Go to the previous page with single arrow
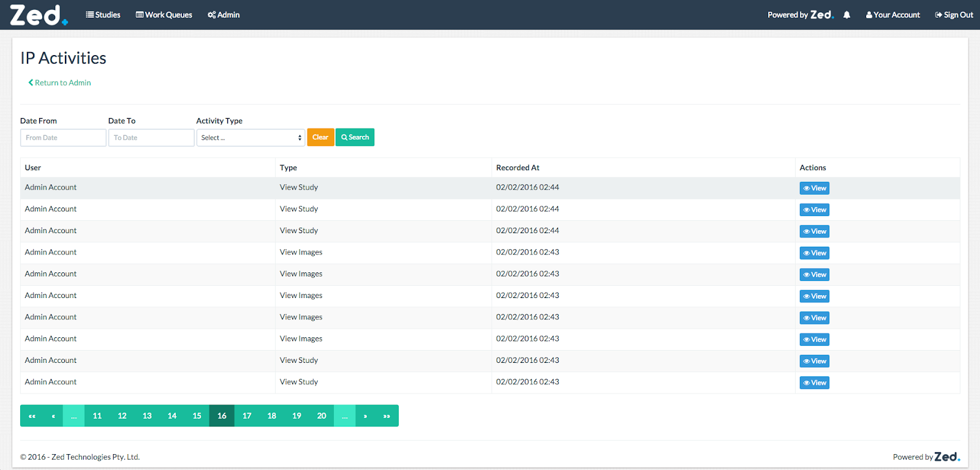The image size is (980, 470). pyautogui.click(x=53, y=416)
